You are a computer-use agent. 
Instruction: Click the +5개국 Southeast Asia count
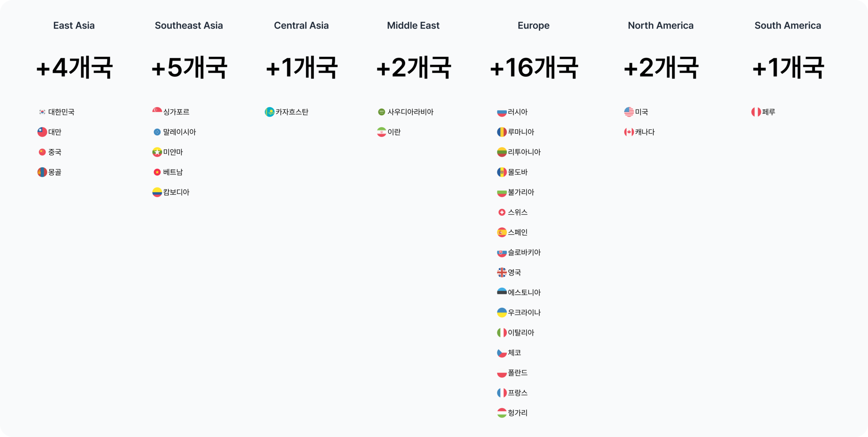[189, 68]
